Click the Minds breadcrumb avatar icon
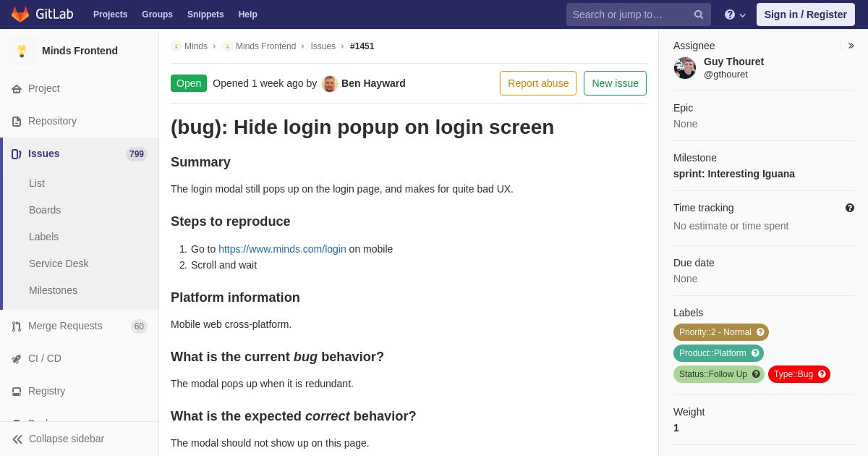The height and width of the screenshot is (456, 868). (x=176, y=46)
